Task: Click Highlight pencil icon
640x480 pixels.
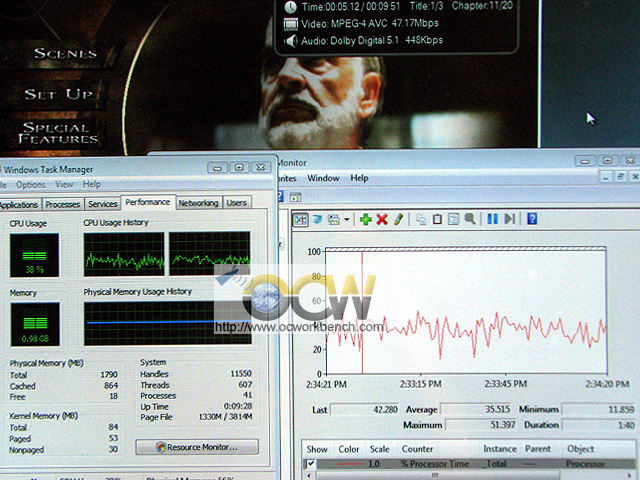Action: click(399, 219)
